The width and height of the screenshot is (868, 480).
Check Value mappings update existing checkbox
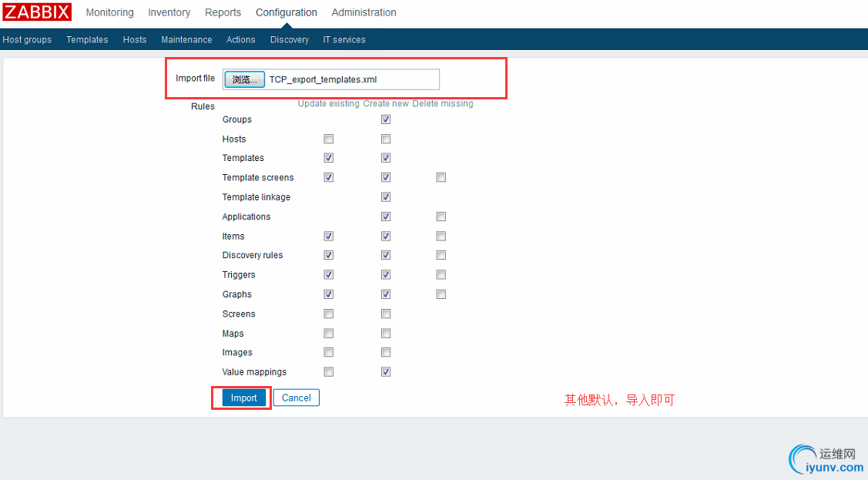[329, 372]
